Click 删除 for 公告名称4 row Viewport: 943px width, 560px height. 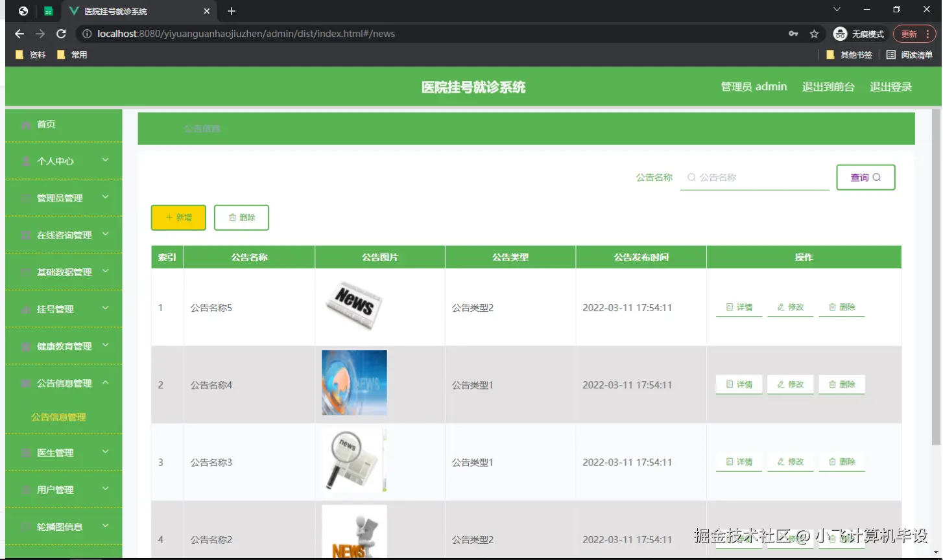842,384
